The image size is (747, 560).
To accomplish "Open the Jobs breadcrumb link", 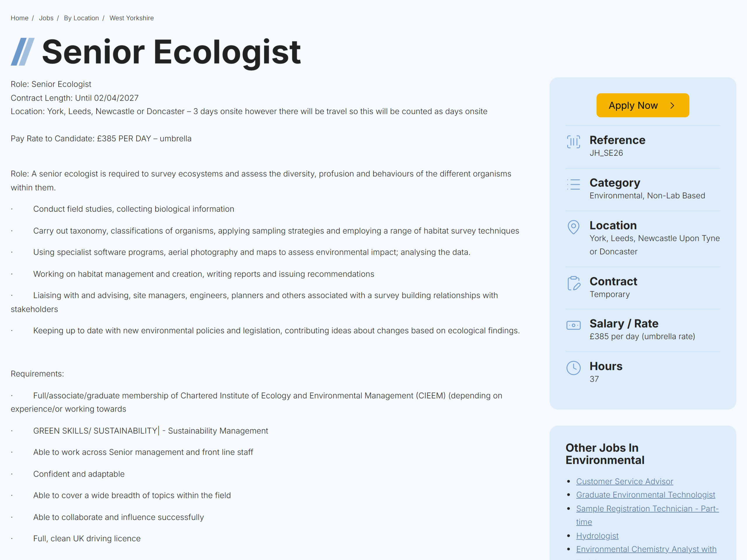I will click(x=46, y=18).
